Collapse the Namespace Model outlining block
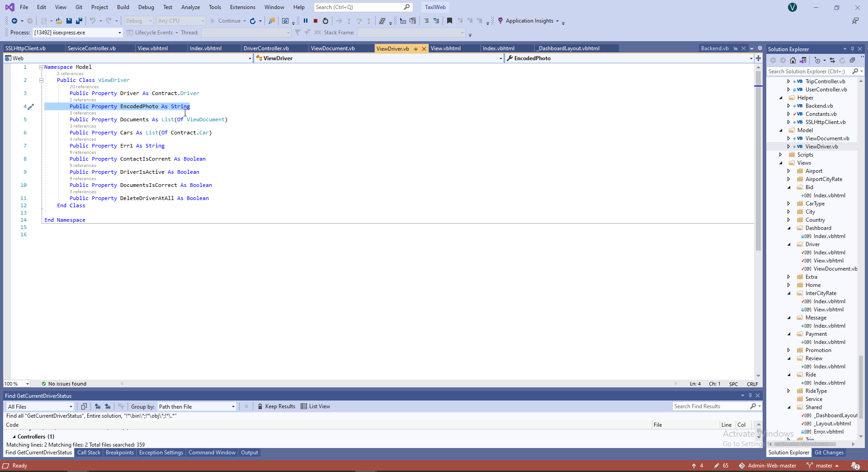Image resolution: width=868 pixels, height=472 pixels. [41, 67]
